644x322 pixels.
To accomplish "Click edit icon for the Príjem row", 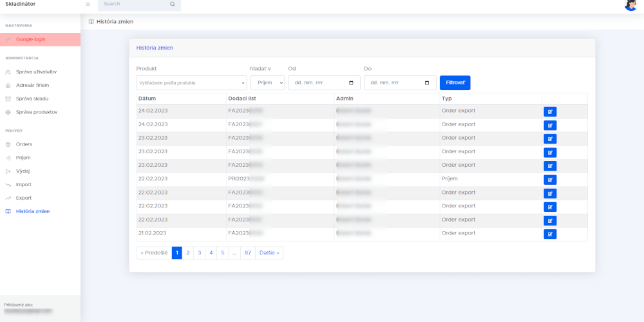I will click(549, 180).
